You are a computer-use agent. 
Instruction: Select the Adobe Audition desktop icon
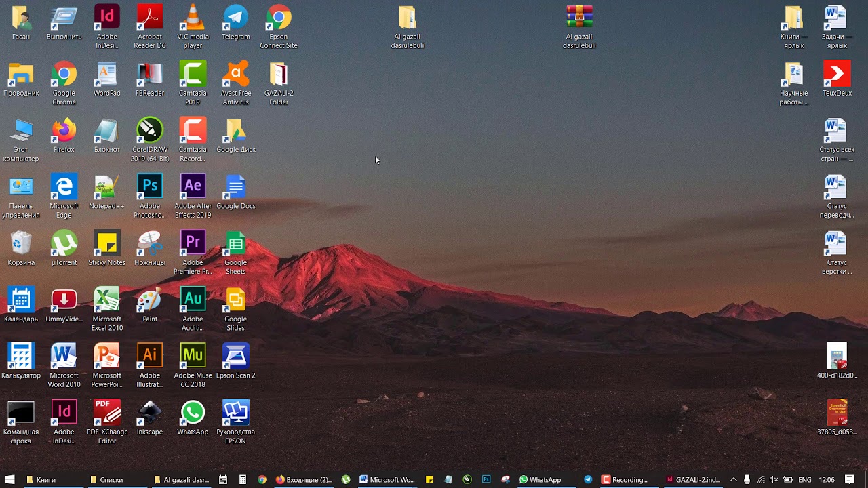pyautogui.click(x=193, y=310)
